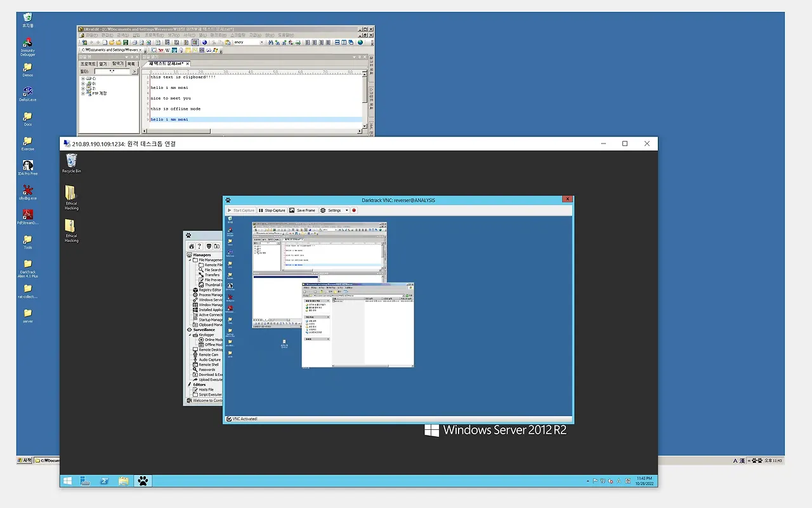Expand the Settings dropdown arrow in Darktrack VNC
The height and width of the screenshot is (508, 812).
coord(346,210)
